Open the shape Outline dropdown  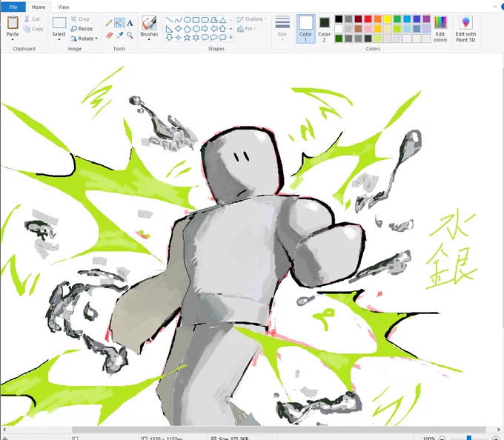tap(252, 19)
